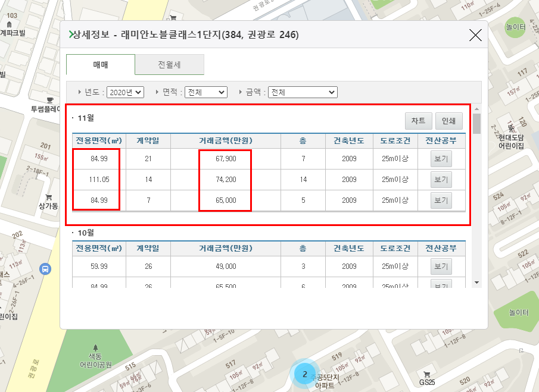Click the 건축년도 header in 11월 table
The image size is (539, 392).
click(x=349, y=140)
